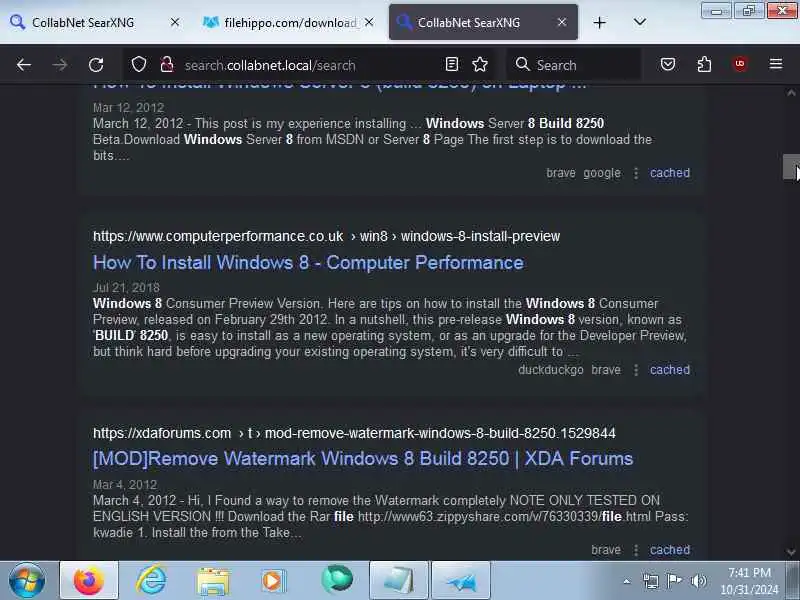The height and width of the screenshot is (600, 800).
Task: Click the forward navigation arrow
Action: point(60,65)
